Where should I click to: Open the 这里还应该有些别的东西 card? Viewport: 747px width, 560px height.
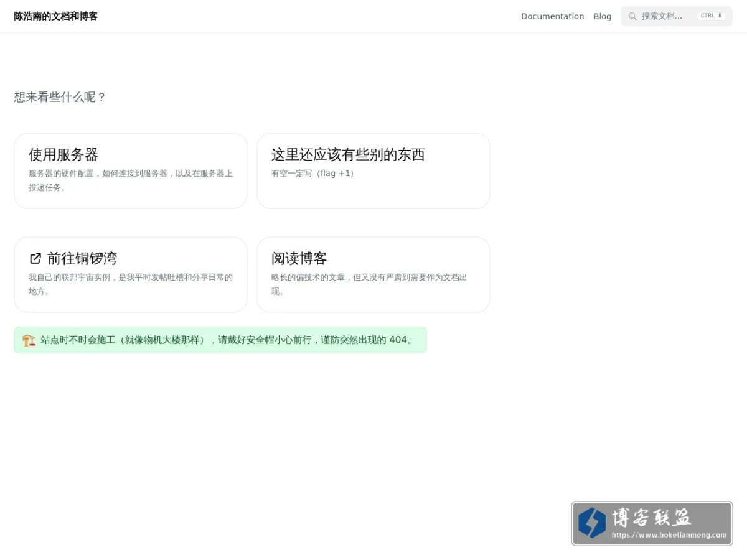click(x=374, y=170)
